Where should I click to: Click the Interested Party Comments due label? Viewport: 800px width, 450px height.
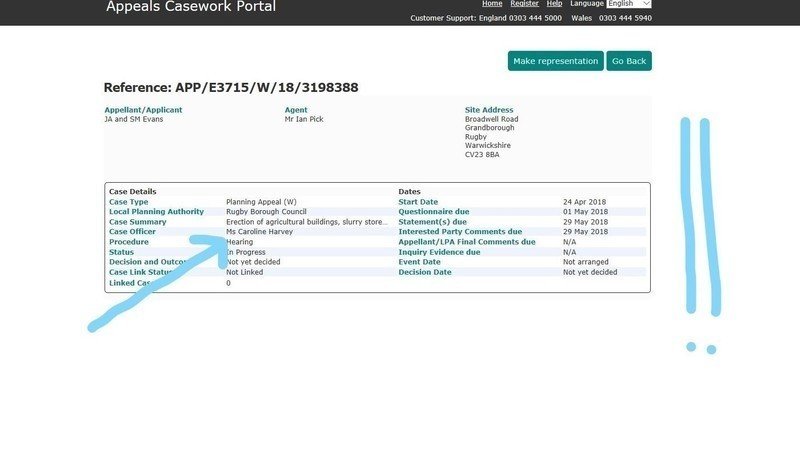tap(460, 232)
